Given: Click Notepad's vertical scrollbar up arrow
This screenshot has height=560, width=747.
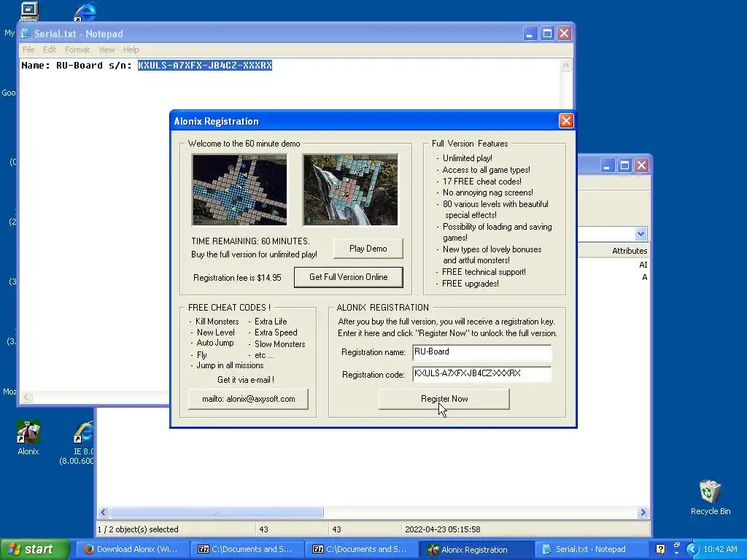Looking at the screenshot, I should click(x=565, y=65).
